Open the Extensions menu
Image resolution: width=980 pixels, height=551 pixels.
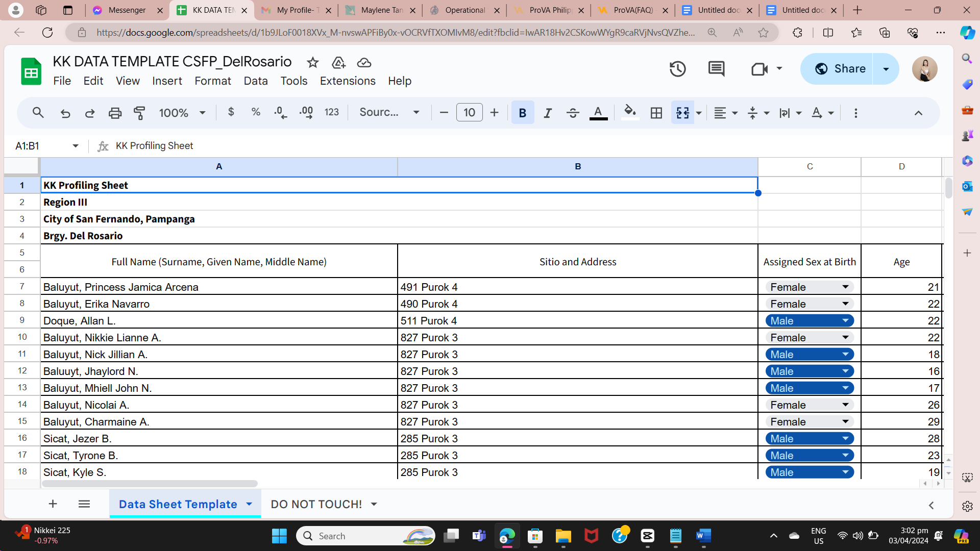tap(347, 81)
